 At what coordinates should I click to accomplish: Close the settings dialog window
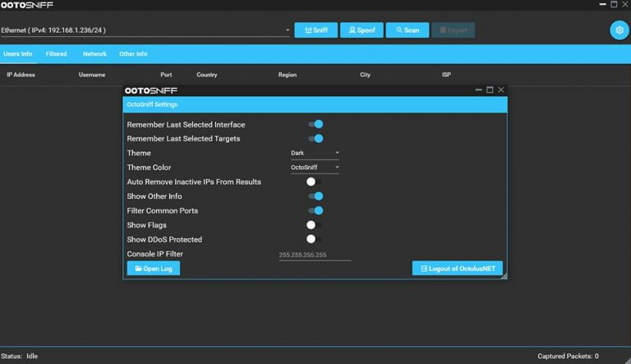coord(501,90)
